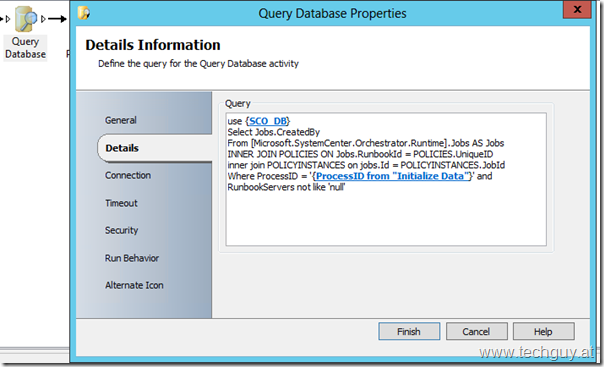Viewport: 604px width, 367px height.
Task: Click the Query Database output link arrow
Action: pos(57,18)
